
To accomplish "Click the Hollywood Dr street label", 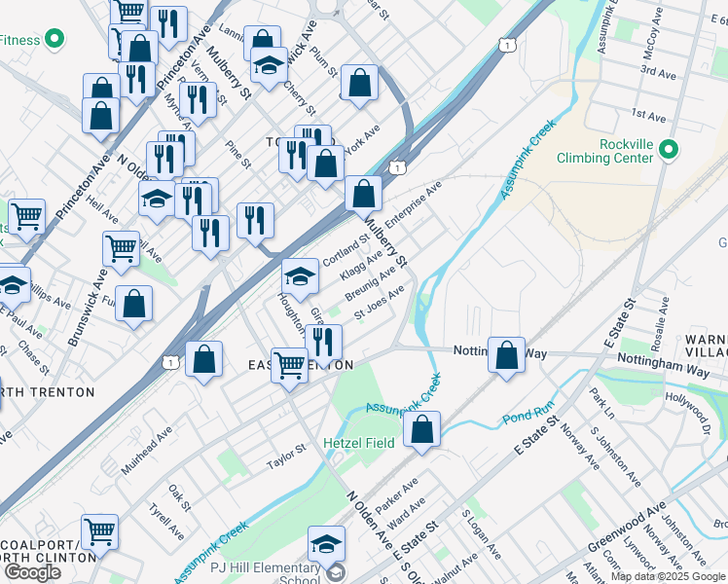I will click(x=688, y=413).
